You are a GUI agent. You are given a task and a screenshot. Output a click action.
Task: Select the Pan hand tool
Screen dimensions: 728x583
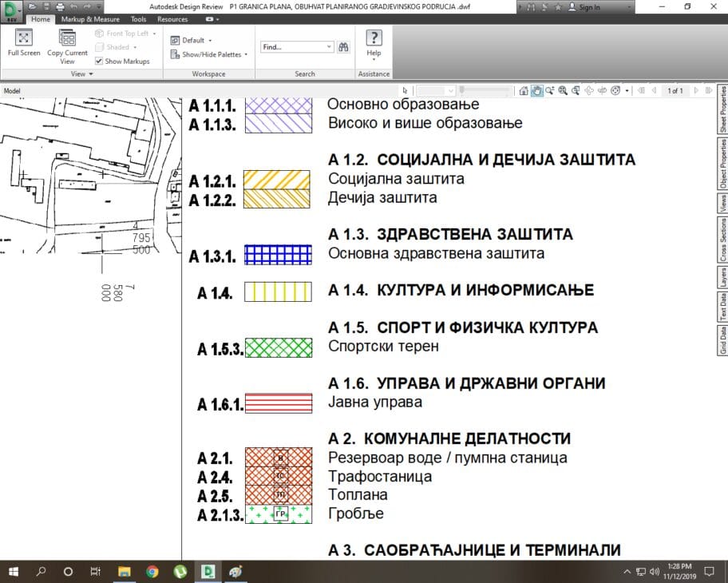click(x=537, y=91)
